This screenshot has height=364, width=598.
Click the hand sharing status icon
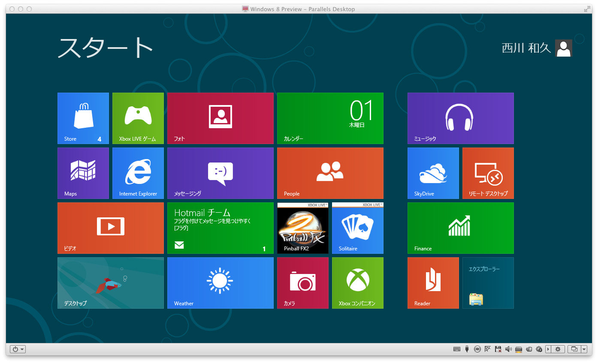click(529, 349)
